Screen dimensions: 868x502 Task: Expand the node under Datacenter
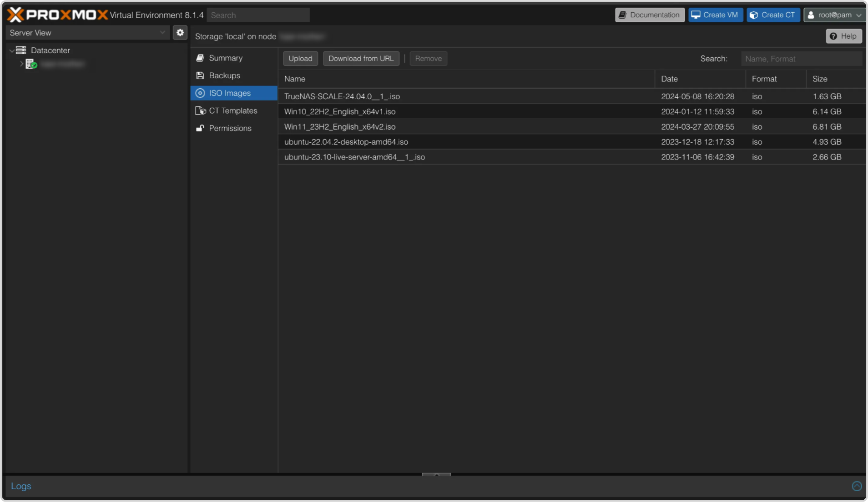21,64
